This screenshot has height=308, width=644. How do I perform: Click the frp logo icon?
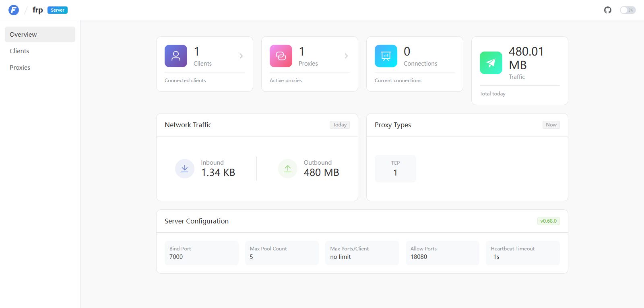pyautogui.click(x=14, y=10)
